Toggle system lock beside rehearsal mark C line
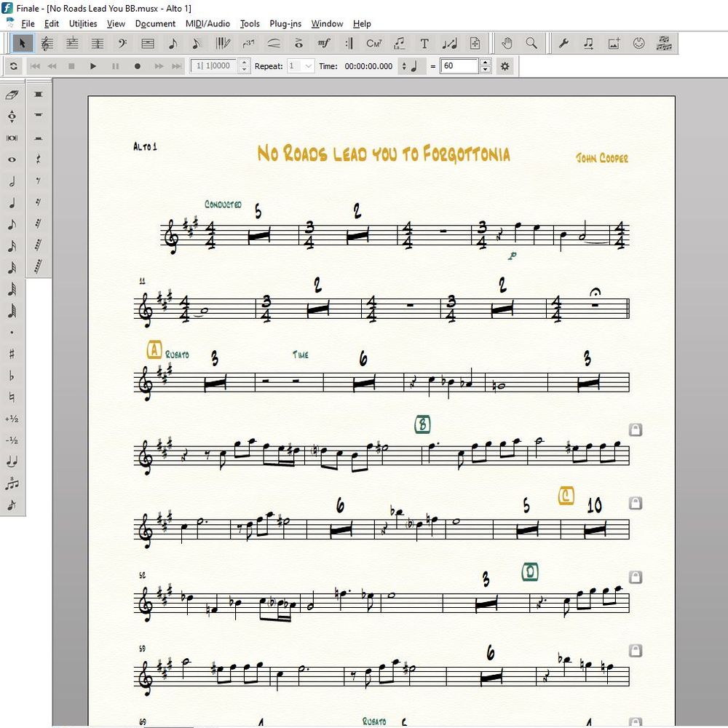This screenshot has width=728, height=728. pos(635,503)
